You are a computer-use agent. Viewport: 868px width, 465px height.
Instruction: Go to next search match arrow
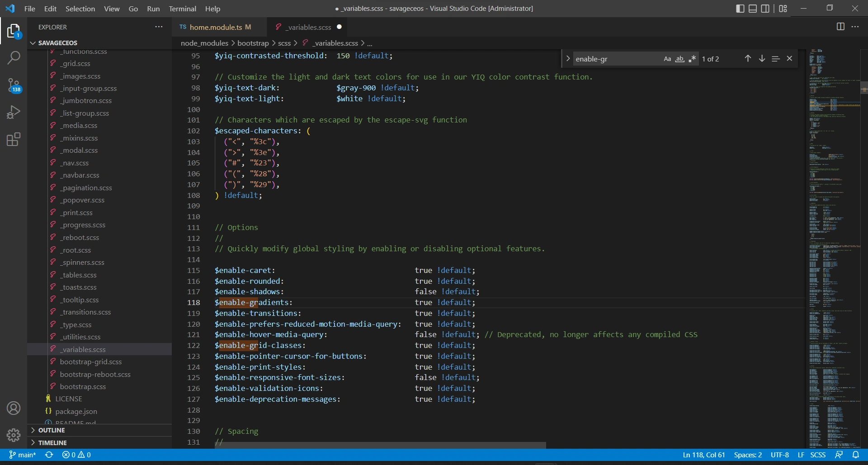(762, 59)
